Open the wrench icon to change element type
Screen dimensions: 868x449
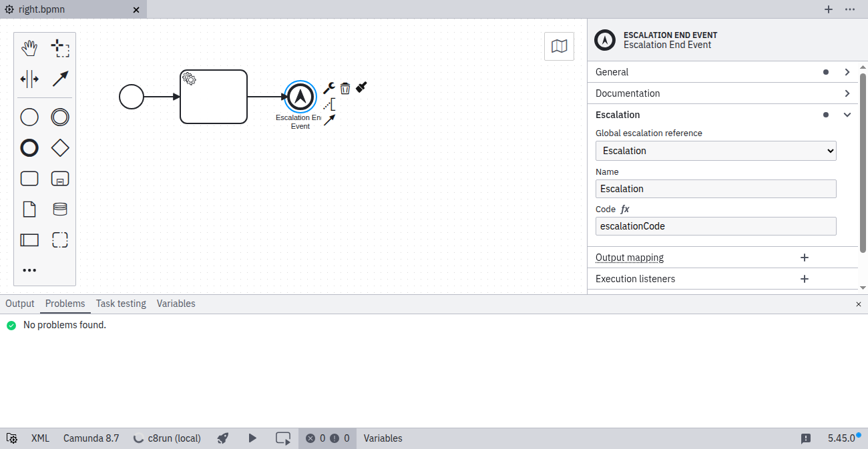click(329, 87)
